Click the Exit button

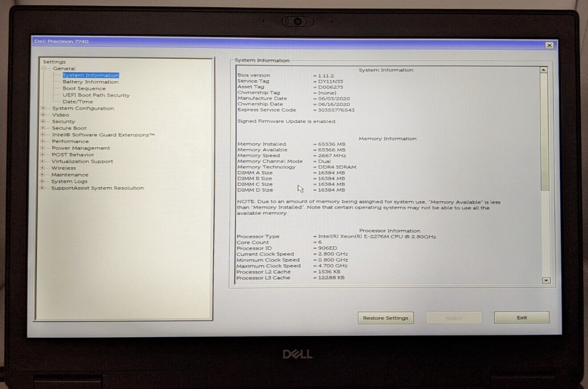pyautogui.click(x=522, y=317)
